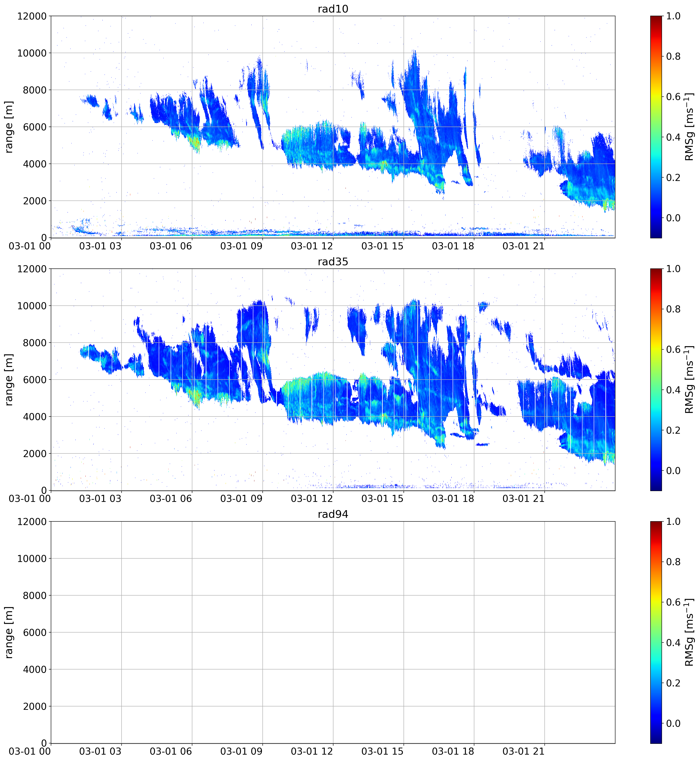The image size is (700, 761).
Task: Click the '03-01 21' tick under rad94
Action: coord(523,751)
